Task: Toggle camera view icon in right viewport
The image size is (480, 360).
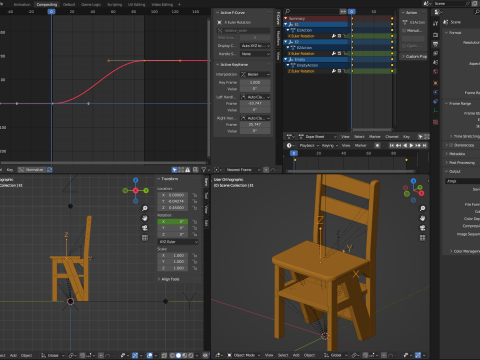Action: (x=422, y=228)
